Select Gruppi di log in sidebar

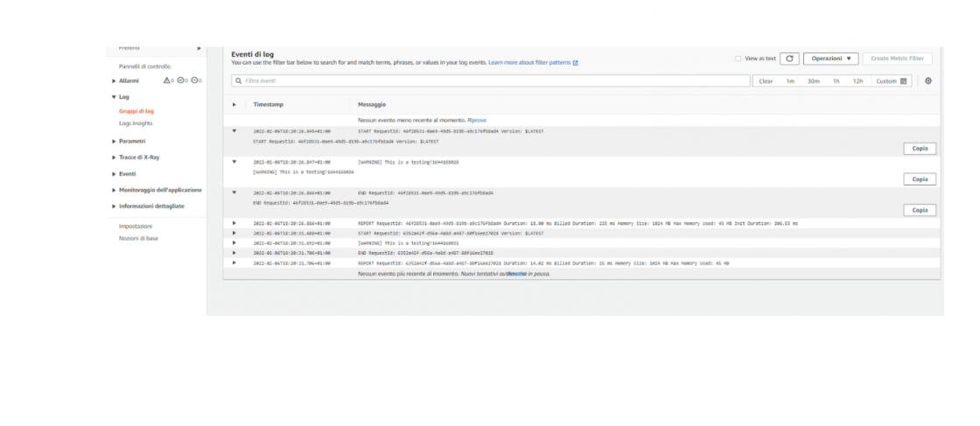coord(136,111)
